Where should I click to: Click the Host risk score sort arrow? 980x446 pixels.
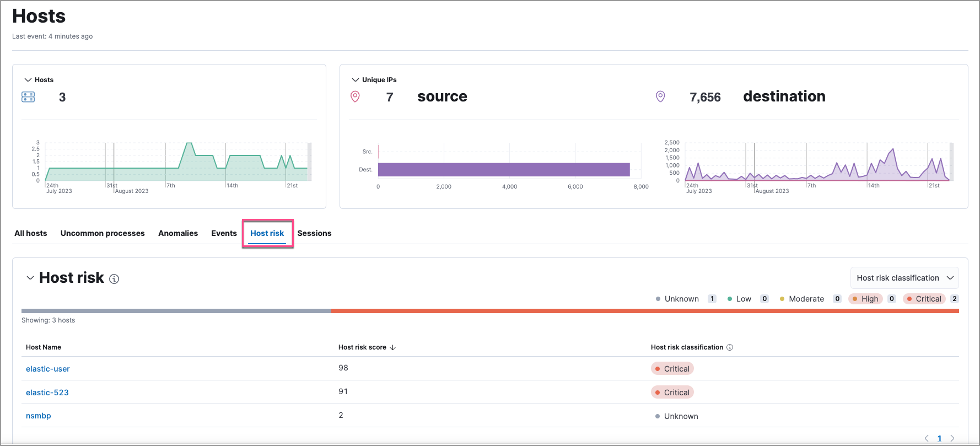click(x=393, y=347)
